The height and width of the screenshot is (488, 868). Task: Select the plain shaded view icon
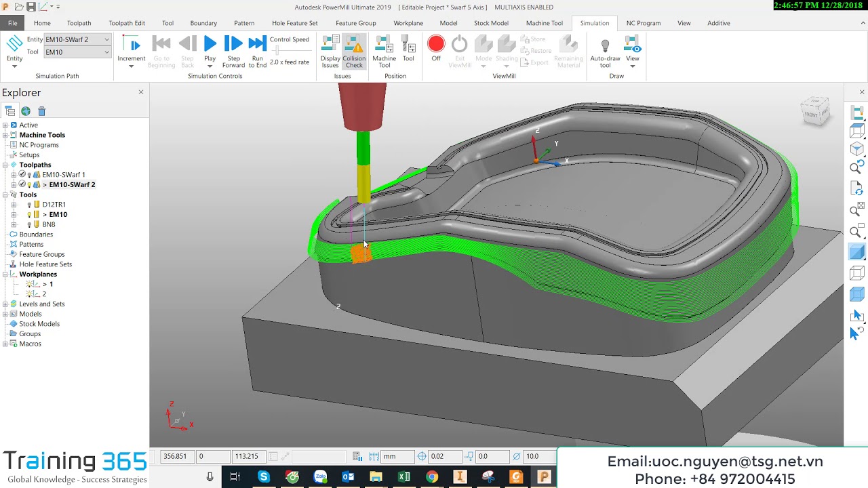pyautogui.click(x=857, y=252)
